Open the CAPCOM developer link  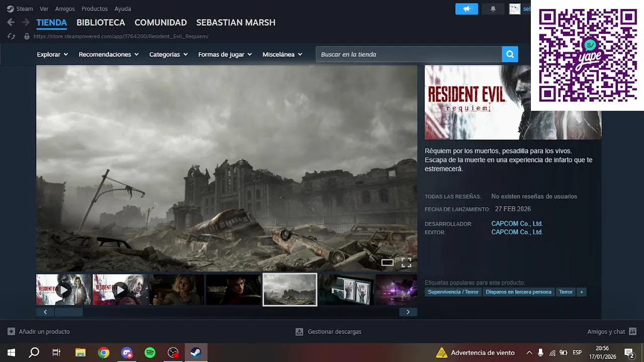[517, 224]
